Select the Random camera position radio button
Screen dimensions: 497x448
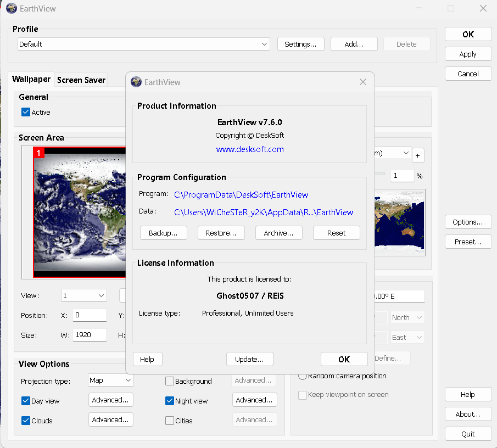tap(303, 376)
